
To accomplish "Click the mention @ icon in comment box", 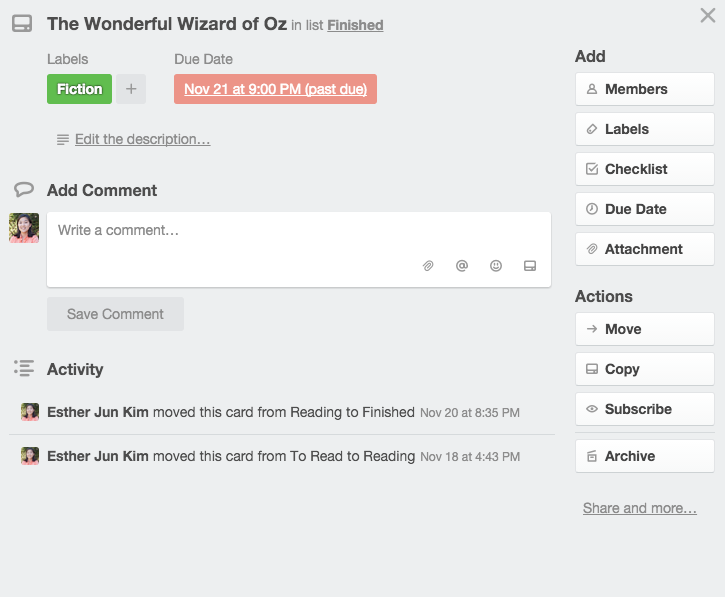I will pyautogui.click(x=462, y=266).
